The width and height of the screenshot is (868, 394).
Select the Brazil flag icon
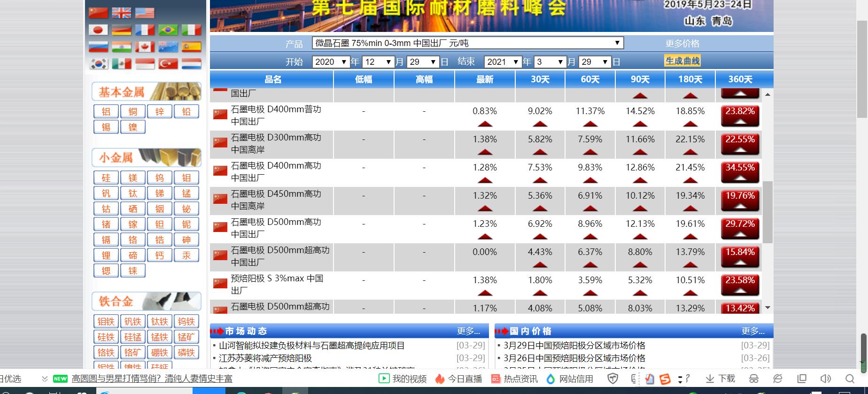click(x=168, y=30)
